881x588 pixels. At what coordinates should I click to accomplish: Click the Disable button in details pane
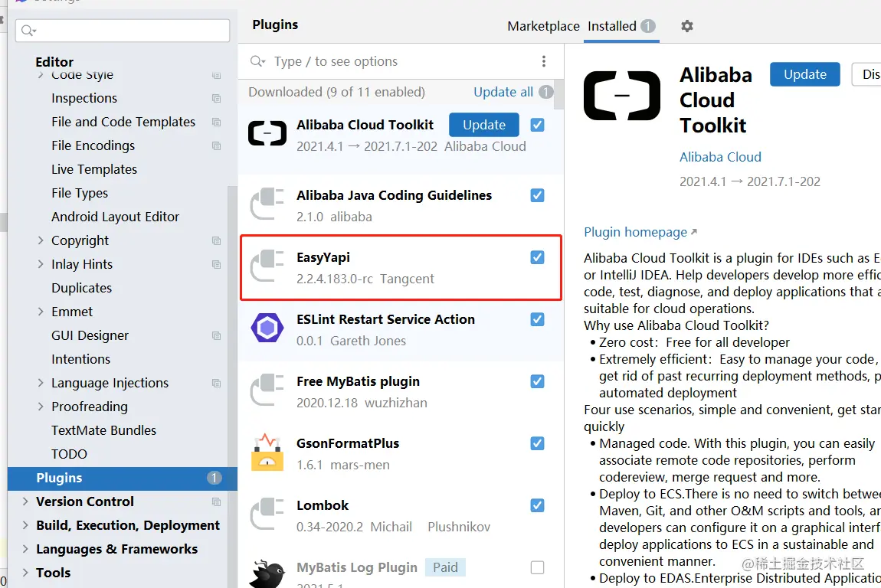866,74
